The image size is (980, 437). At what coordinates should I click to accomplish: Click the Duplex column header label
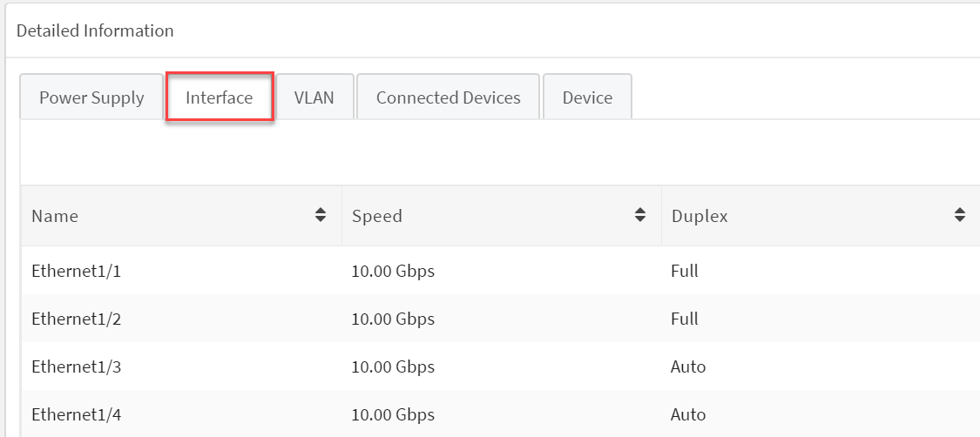(700, 216)
